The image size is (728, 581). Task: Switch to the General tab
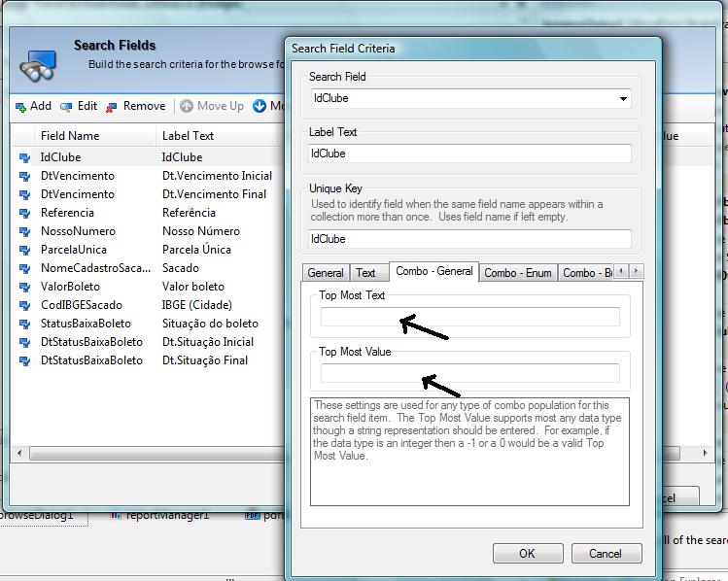coord(326,273)
